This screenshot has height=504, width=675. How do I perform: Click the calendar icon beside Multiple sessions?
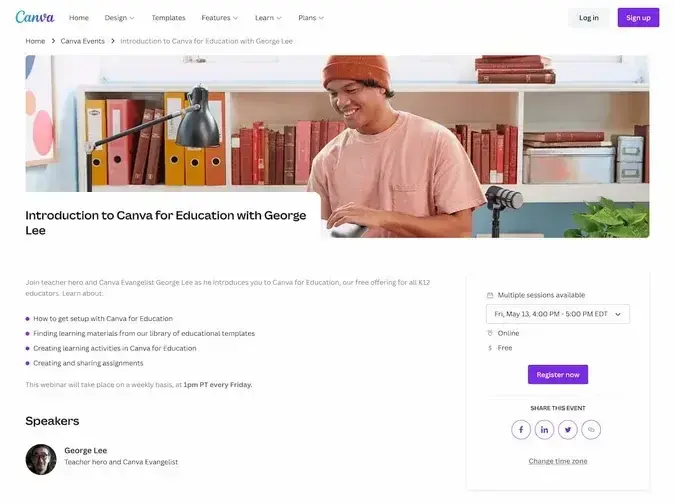(490, 295)
